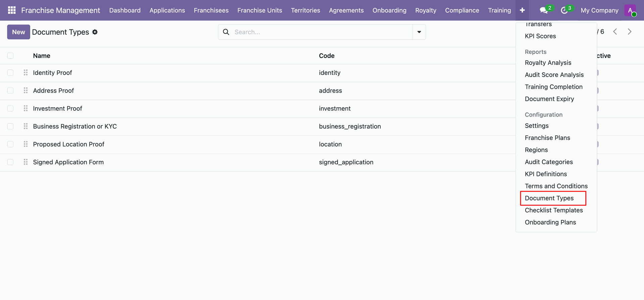Open the Signed Application Form record
Image resolution: width=644 pixels, height=300 pixels.
68,162
